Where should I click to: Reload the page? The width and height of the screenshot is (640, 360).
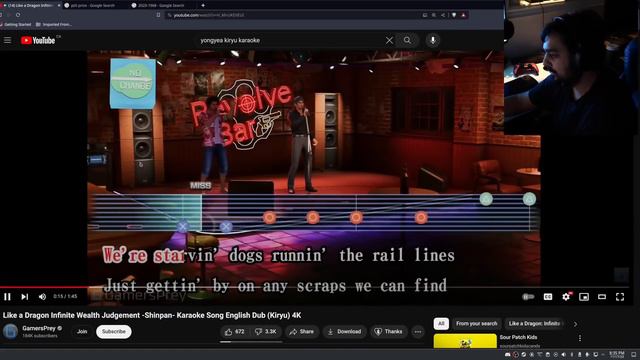click(18, 15)
